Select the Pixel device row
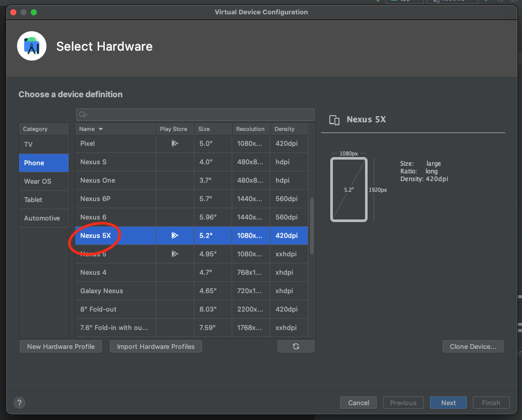Image resolution: width=522 pixels, height=420 pixels. point(191,144)
